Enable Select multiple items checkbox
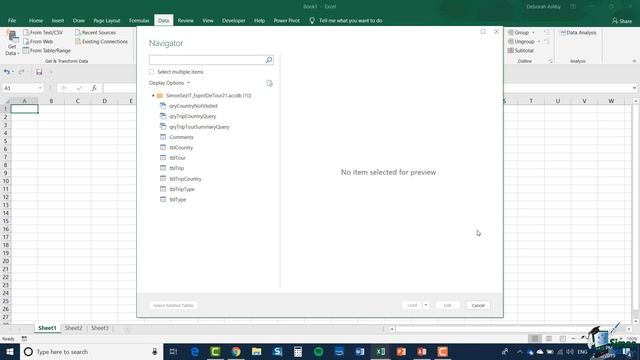The width and height of the screenshot is (640, 360). coord(151,72)
